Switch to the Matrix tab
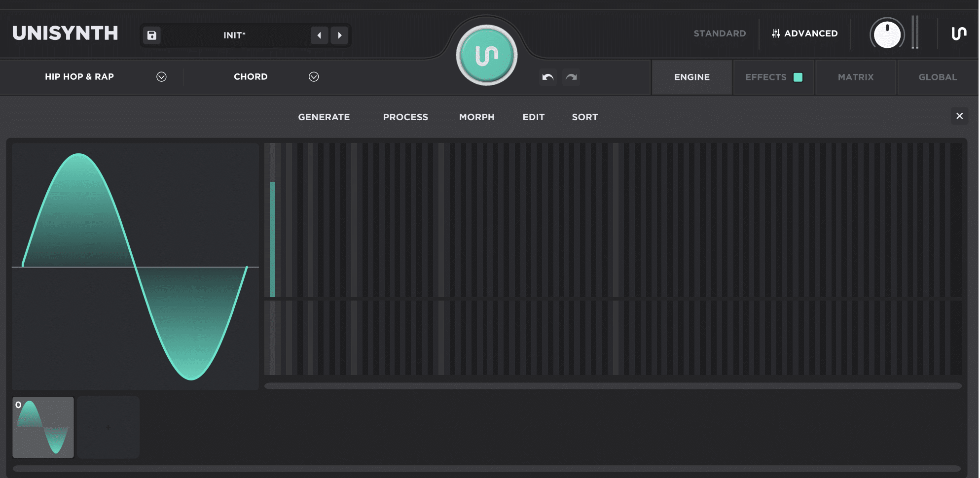This screenshot has height=478, width=980. pyautogui.click(x=855, y=77)
